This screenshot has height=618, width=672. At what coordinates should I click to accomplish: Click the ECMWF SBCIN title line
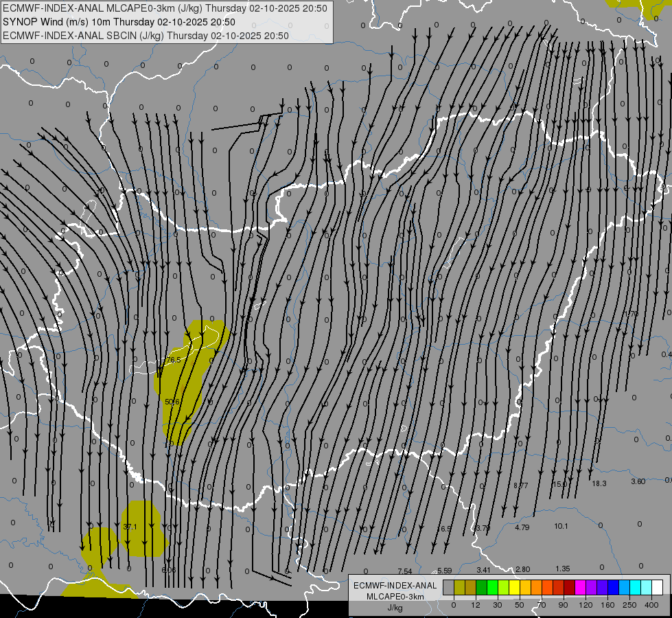coord(146,36)
